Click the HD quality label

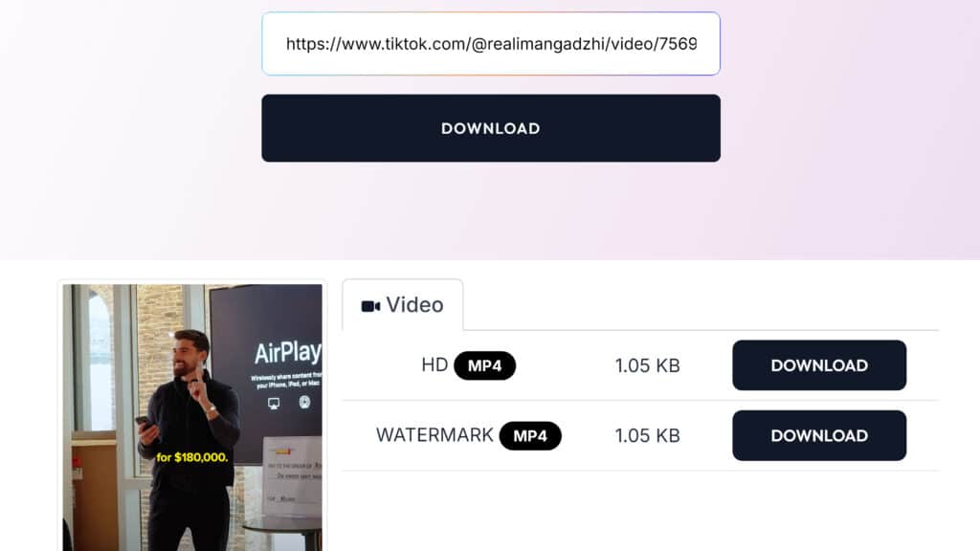point(434,364)
